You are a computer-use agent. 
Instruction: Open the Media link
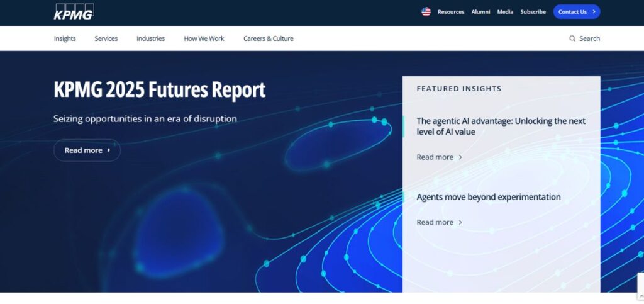click(505, 12)
